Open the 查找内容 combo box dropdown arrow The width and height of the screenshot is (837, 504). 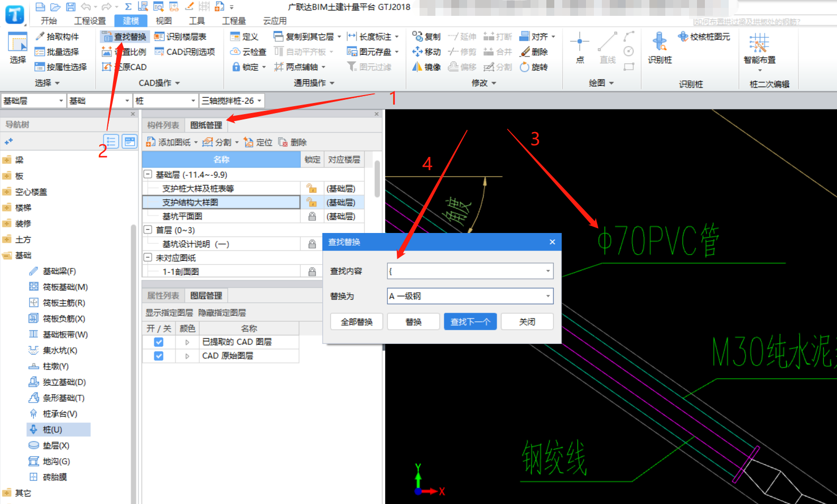click(x=548, y=271)
